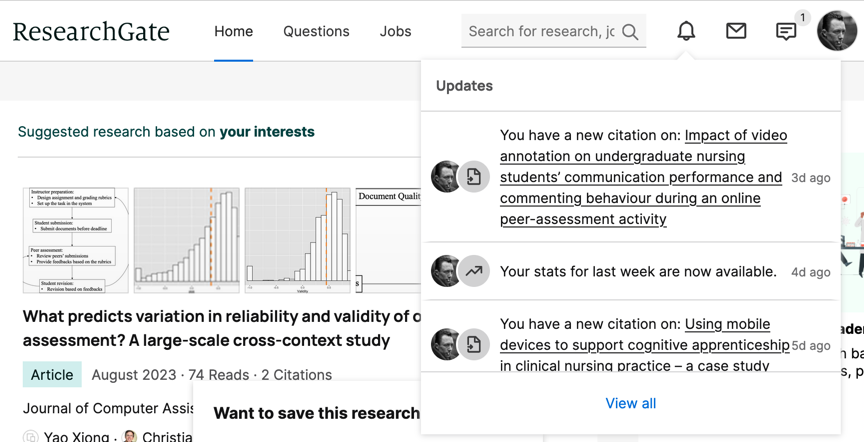This screenshot has height=442, width=864.
Task: Open the messages envelope icon
Action: click(x=736, y=31)
